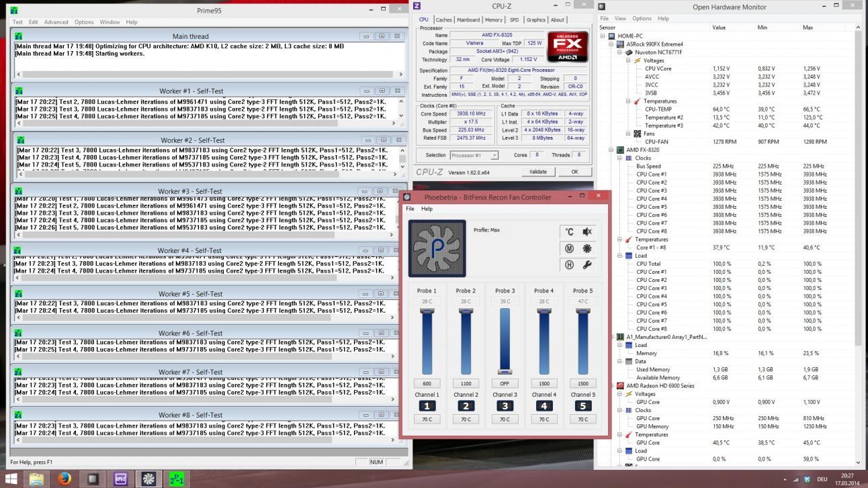Click the Prime95 icon on Worker #1 window
Image resolution: width=868 pixels, height=488 pixels.
pyautogui.click(x=19, y=91)
